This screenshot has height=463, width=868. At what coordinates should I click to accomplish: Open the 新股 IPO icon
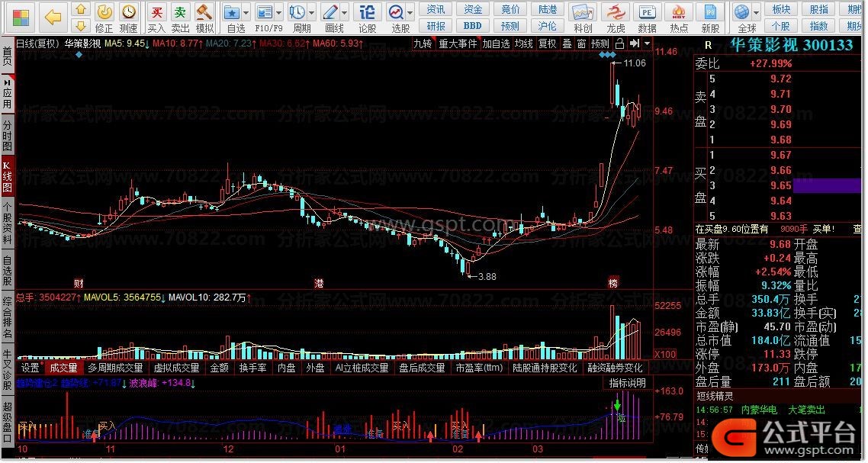pyautogui.click(x=710, y=18)
